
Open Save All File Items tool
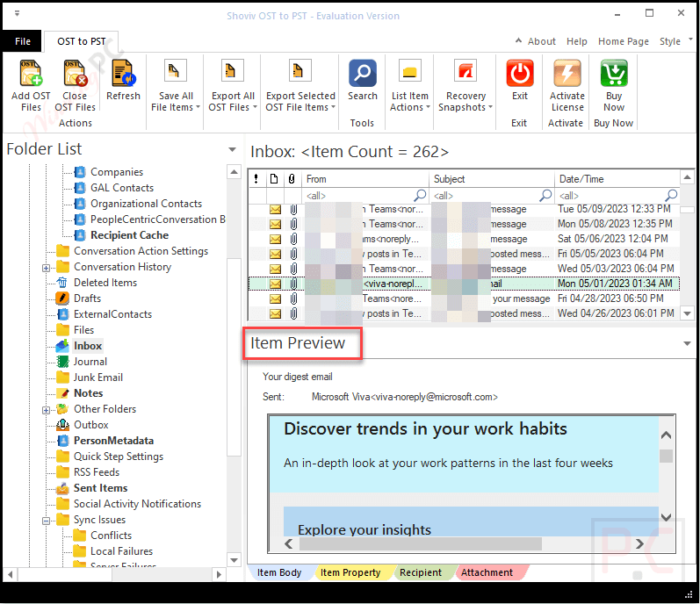tap(176, 86)
